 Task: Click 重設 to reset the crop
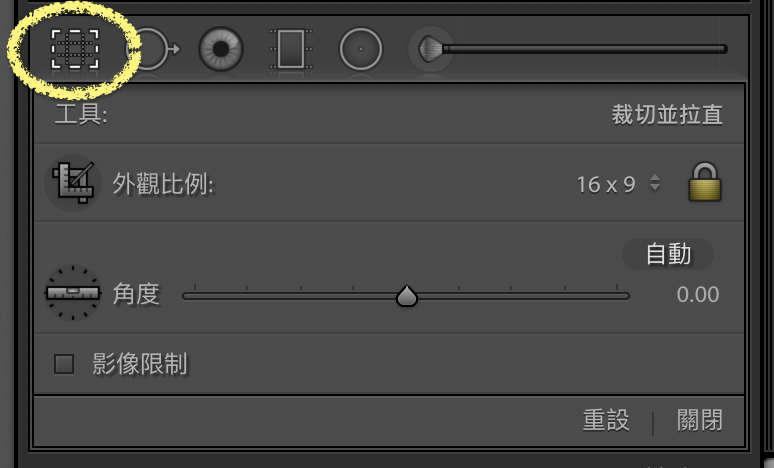point(606,420)
